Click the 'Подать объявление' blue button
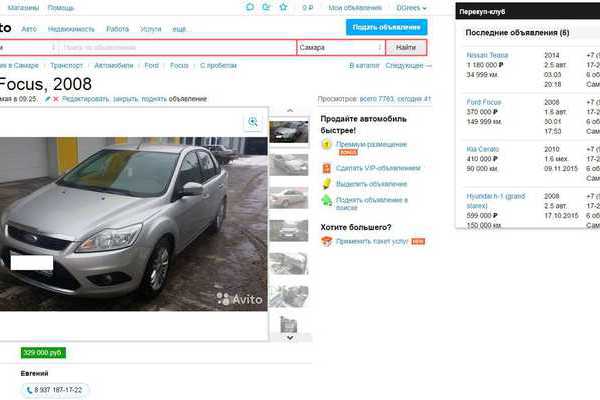 pyautogui.click(x=386, y=27)
